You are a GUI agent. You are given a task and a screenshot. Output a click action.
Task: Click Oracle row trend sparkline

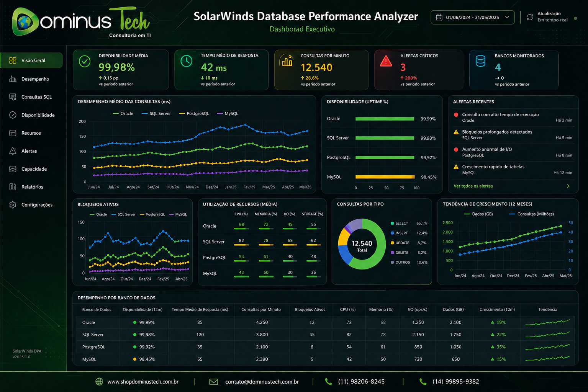point(548,322)
